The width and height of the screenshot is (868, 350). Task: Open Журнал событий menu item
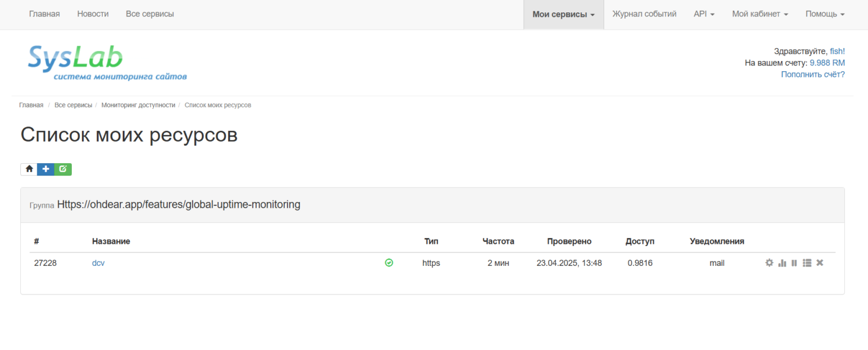pos(644,14)
